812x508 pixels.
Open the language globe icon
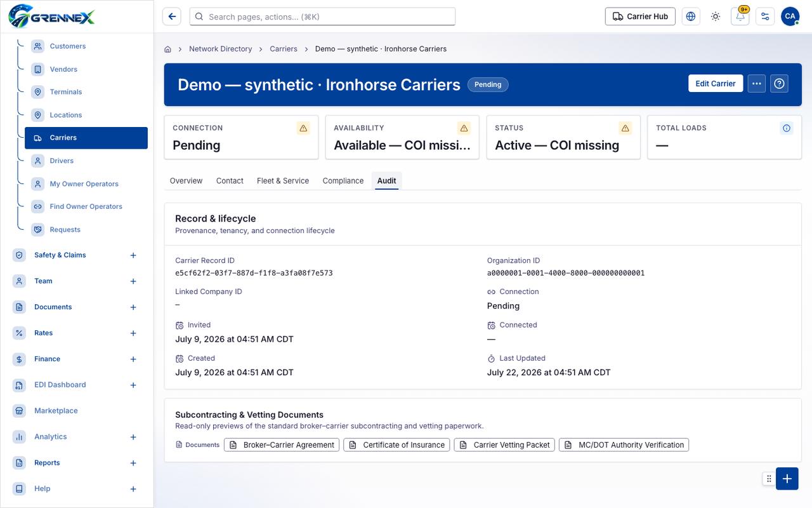[x=691, y=17]
